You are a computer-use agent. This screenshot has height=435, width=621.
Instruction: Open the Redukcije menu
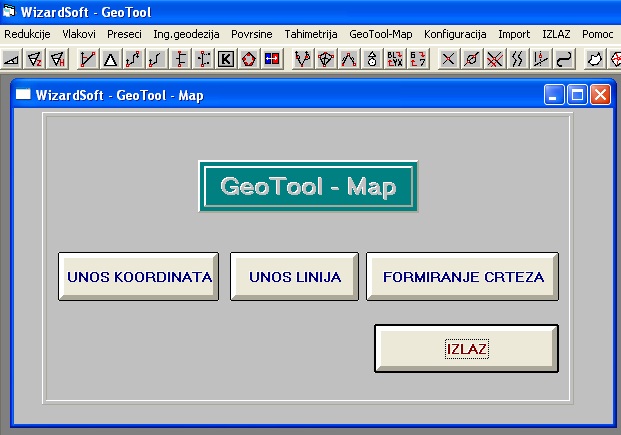click(27, 34)
